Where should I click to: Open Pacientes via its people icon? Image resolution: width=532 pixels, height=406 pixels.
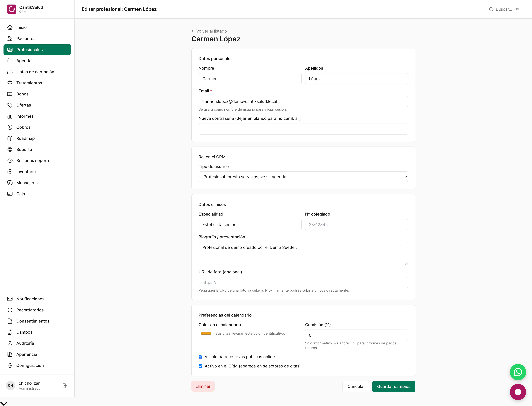[x=10, y=38]
